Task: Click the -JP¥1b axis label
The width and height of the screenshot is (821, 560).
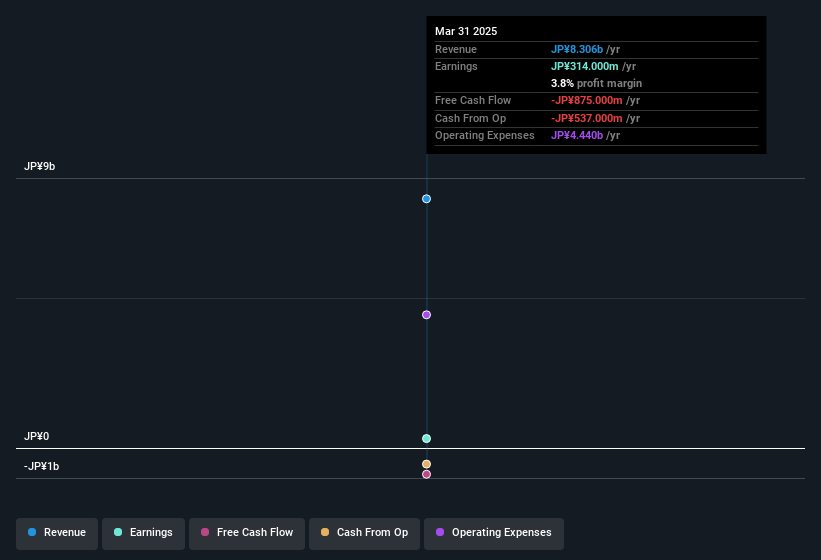Action: coord(41,466)
